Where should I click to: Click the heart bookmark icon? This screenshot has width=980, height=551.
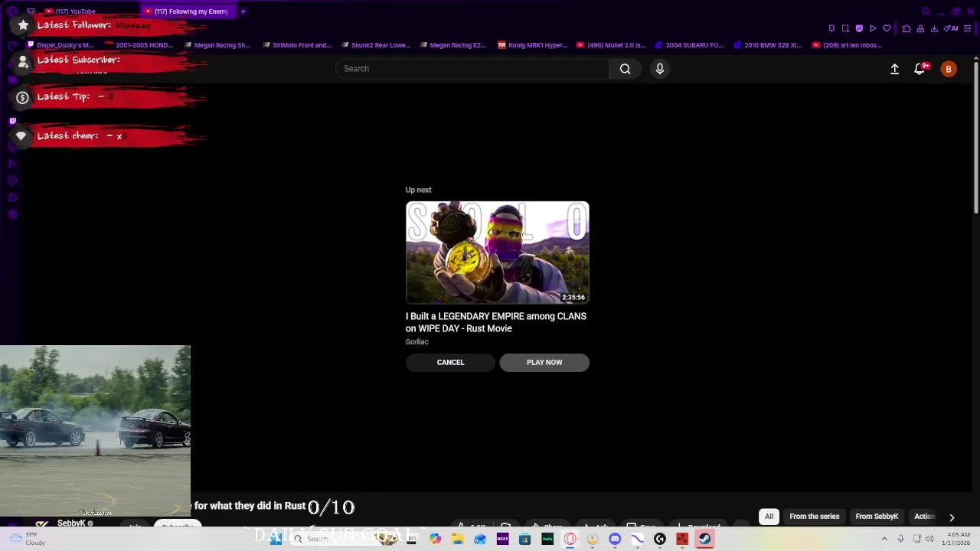(887, 28)
